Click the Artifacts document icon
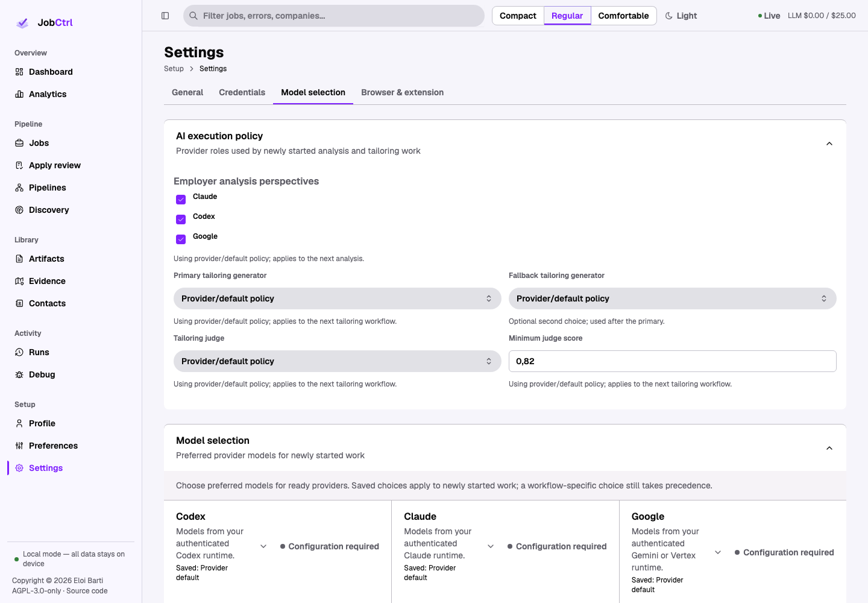868x603 pixels. (x=19, y=259)
